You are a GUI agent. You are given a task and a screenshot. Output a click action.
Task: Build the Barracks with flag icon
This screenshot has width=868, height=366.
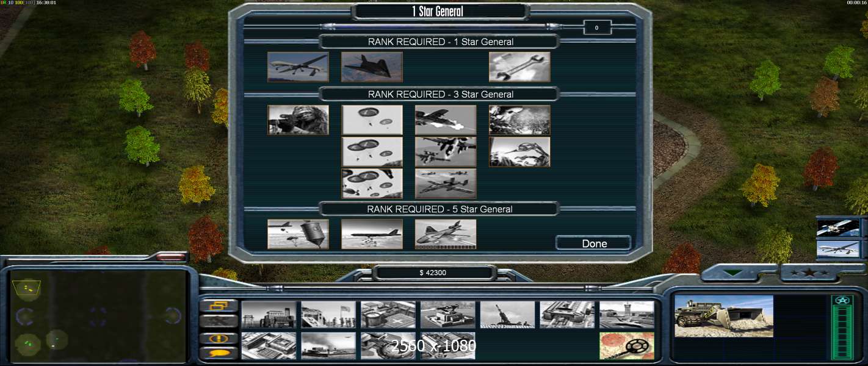328,315
